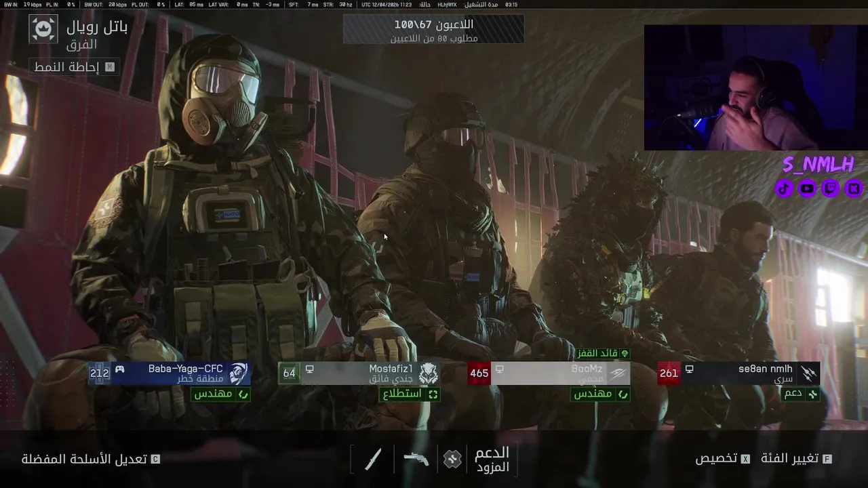Click change class (تغيير الفئة) button
This screenshot has width=868, height=488.
point(797,459)
